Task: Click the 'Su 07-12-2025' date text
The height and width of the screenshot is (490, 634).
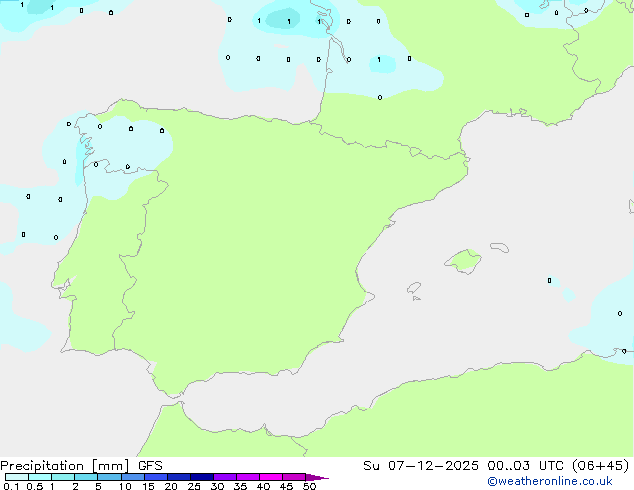Action: point(421,466)
